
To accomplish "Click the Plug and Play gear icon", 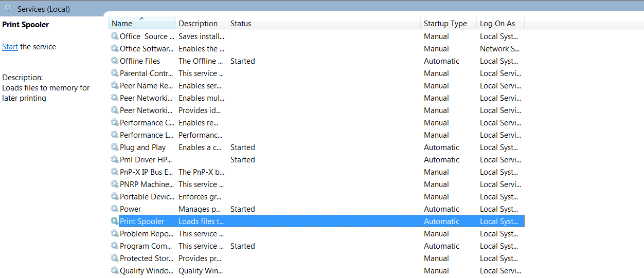I will coord(115,147).
